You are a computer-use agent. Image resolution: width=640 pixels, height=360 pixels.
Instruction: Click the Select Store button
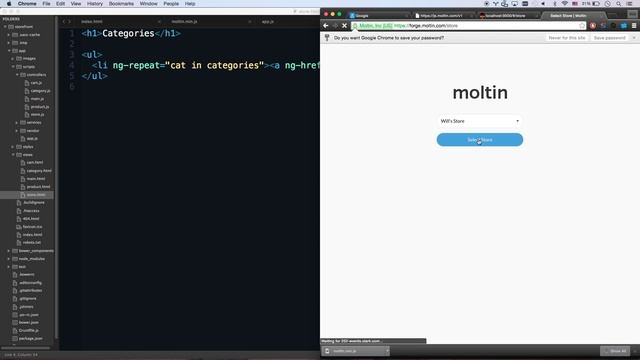(480, 140)
